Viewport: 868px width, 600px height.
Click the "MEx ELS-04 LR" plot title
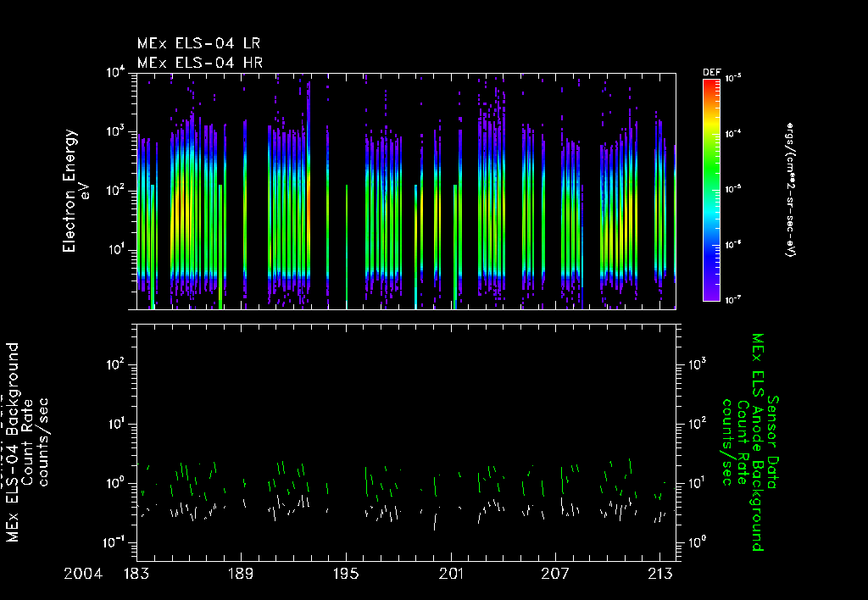click(198, 43)
